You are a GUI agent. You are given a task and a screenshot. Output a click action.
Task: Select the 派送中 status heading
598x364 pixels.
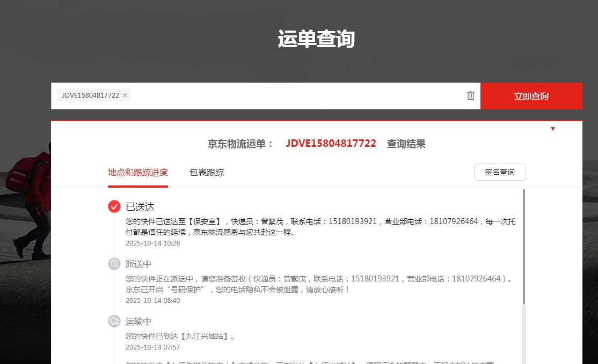(138, 264)
